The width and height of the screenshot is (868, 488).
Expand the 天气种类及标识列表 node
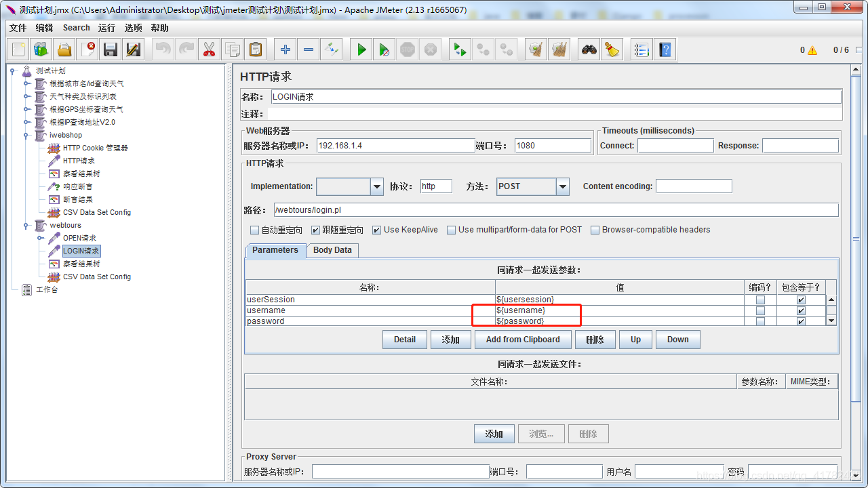(26, 96)
